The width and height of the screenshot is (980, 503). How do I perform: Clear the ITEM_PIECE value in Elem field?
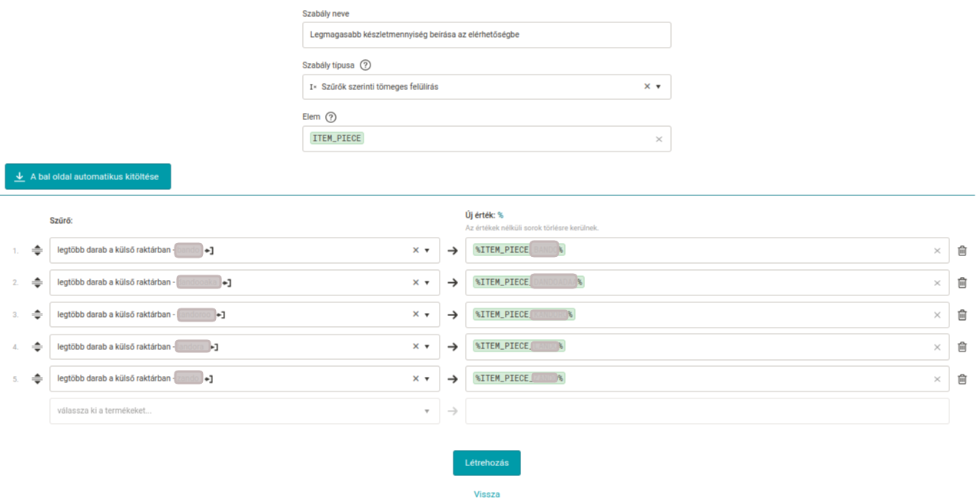659,139
